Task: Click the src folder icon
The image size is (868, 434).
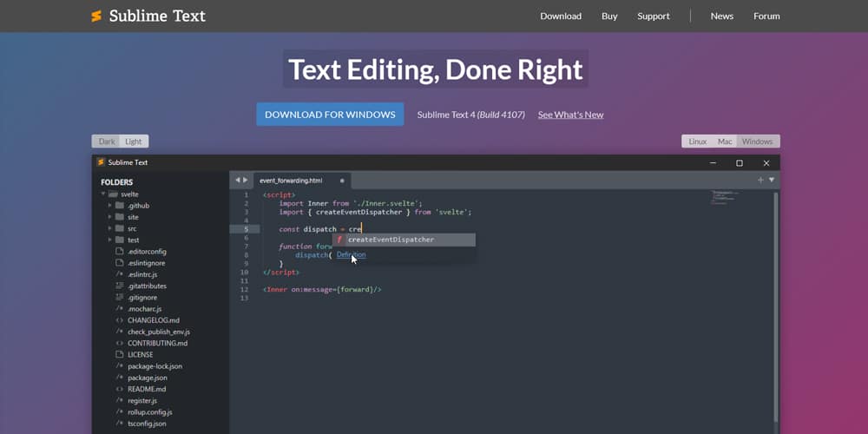Action: 119,228
